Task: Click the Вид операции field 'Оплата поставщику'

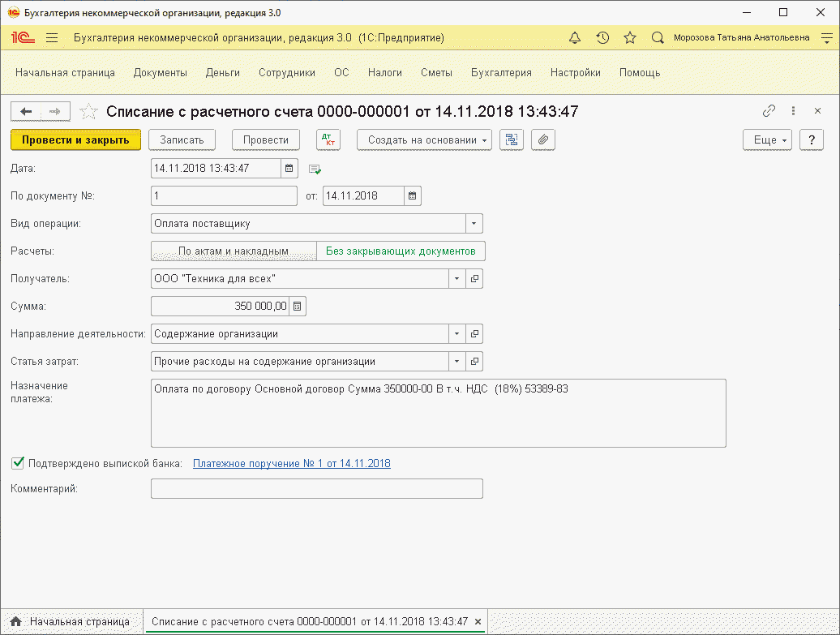Action: (308, 224)
